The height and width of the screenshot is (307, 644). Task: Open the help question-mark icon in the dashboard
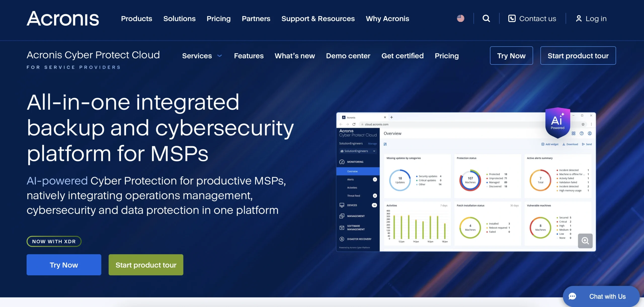582,133
